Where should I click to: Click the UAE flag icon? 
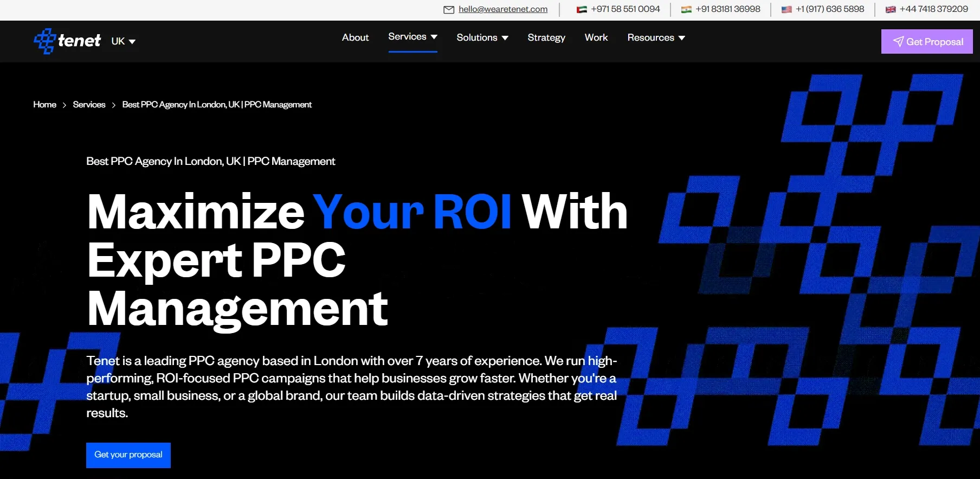[582, 9]
